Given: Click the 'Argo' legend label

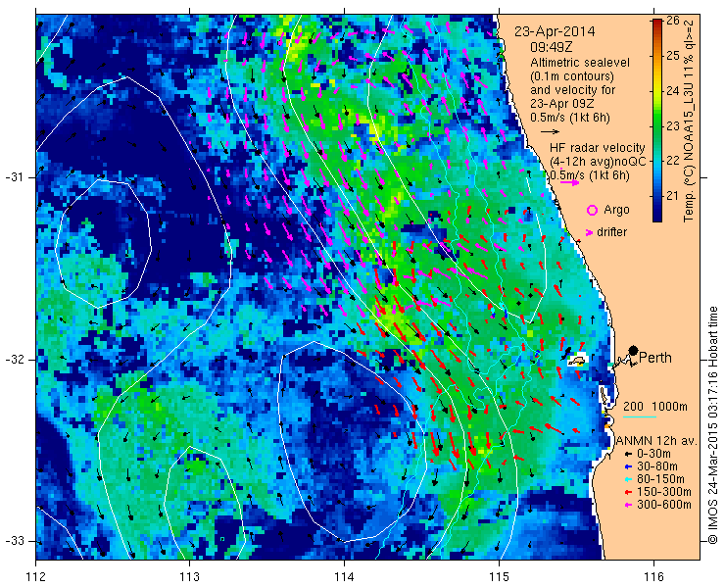Looking at the screenshot, I should [x=616, y=210].
